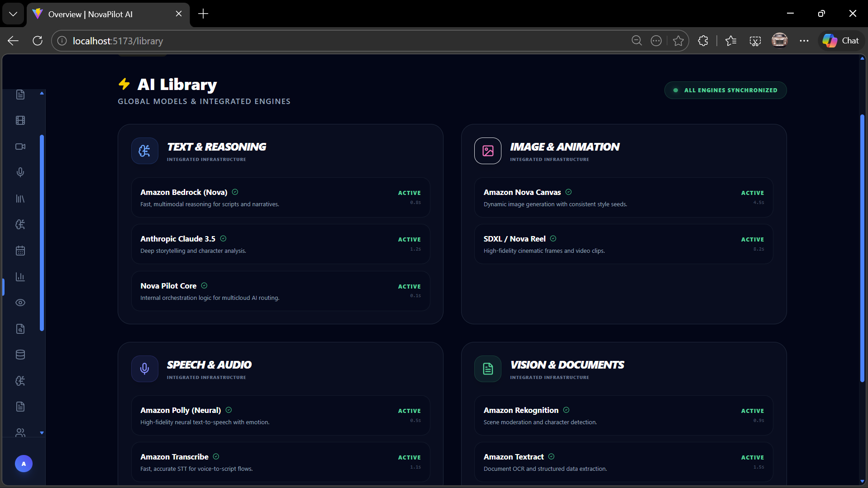This screenshot has width=868, height=488.
Task: Open the browser favorites list icon
Action: (x=731, y=41)
